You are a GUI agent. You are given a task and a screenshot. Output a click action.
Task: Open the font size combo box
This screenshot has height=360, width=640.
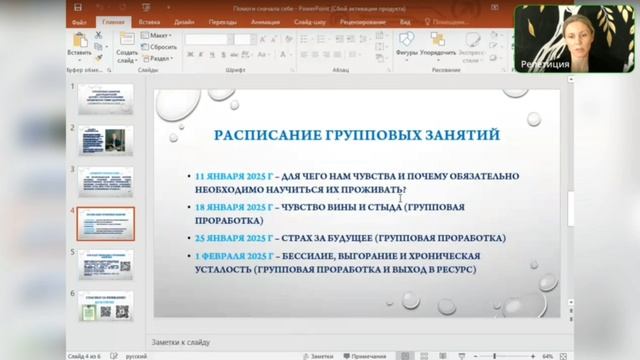tap(245, 39)
